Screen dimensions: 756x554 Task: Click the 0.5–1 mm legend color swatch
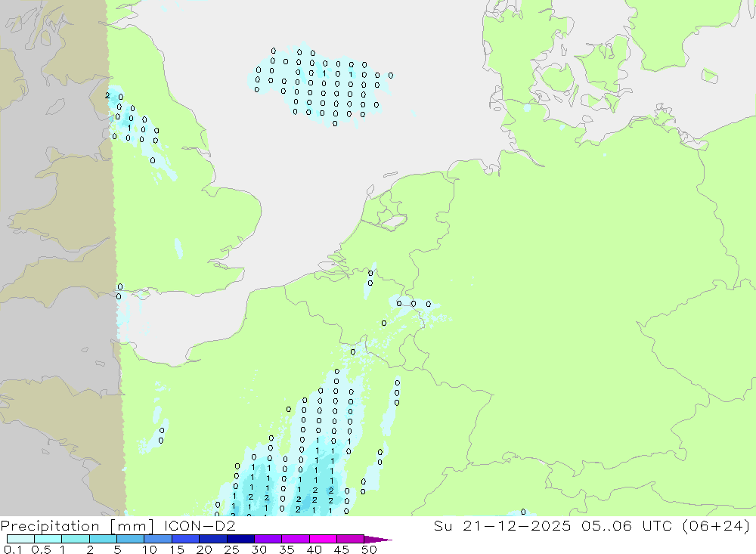[x=48, y=539]
